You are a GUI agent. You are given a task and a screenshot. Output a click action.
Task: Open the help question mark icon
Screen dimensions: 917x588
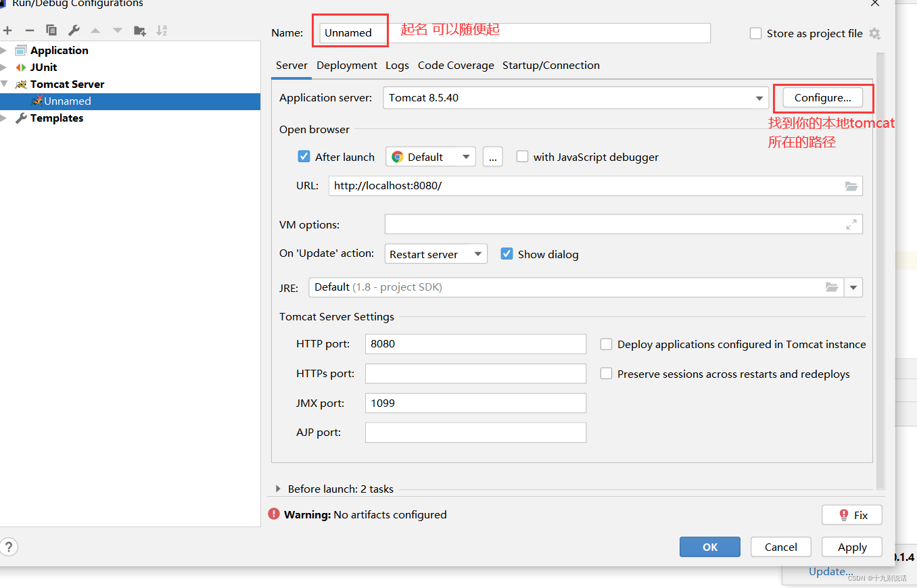(x=9, y=547)
